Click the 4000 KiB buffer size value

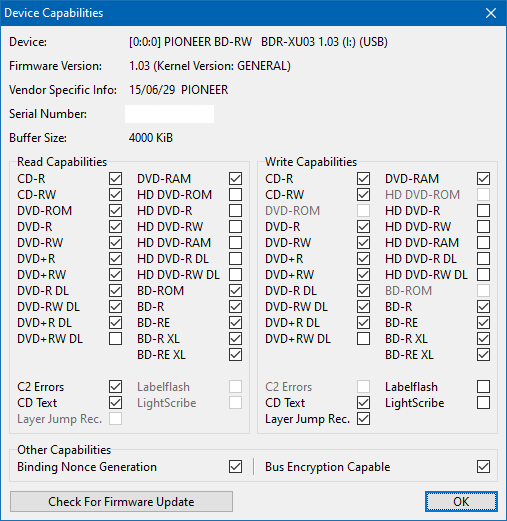(x=151, y=138)
